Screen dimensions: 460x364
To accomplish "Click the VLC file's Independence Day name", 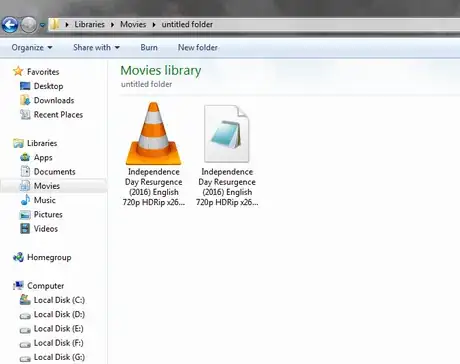I will click(x=154, y=187).
